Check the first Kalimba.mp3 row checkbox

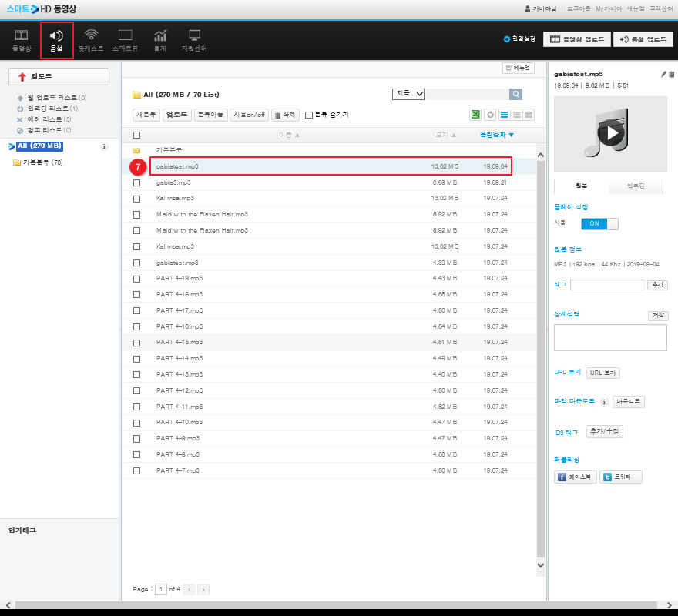[x=136, y=199]
